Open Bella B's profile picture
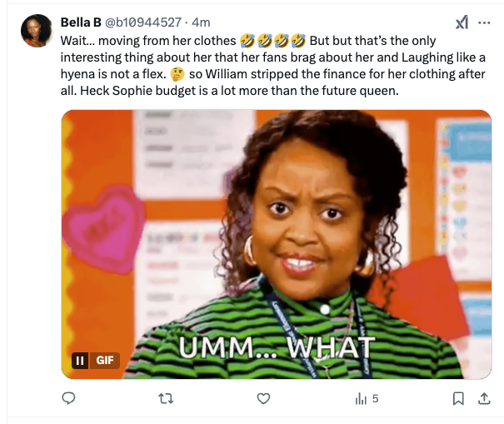The width and height of the screenshot is (504, 424). pos(37,31)
